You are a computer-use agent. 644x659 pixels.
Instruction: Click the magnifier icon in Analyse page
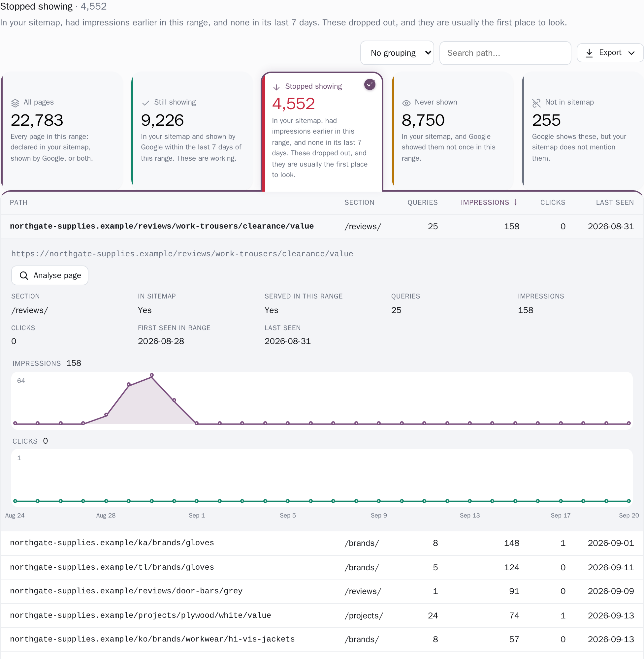tap(24, 275)
